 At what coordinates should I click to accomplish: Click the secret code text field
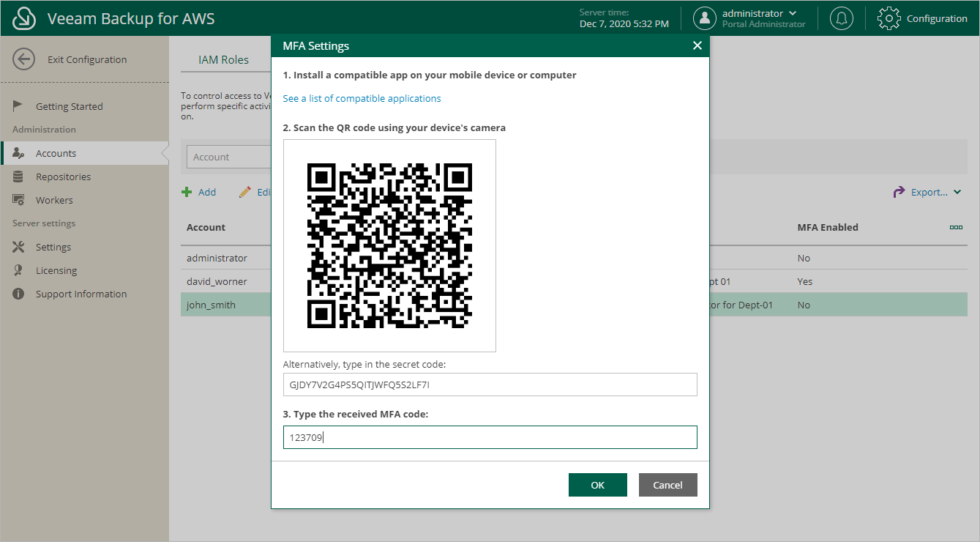[490, 385]
